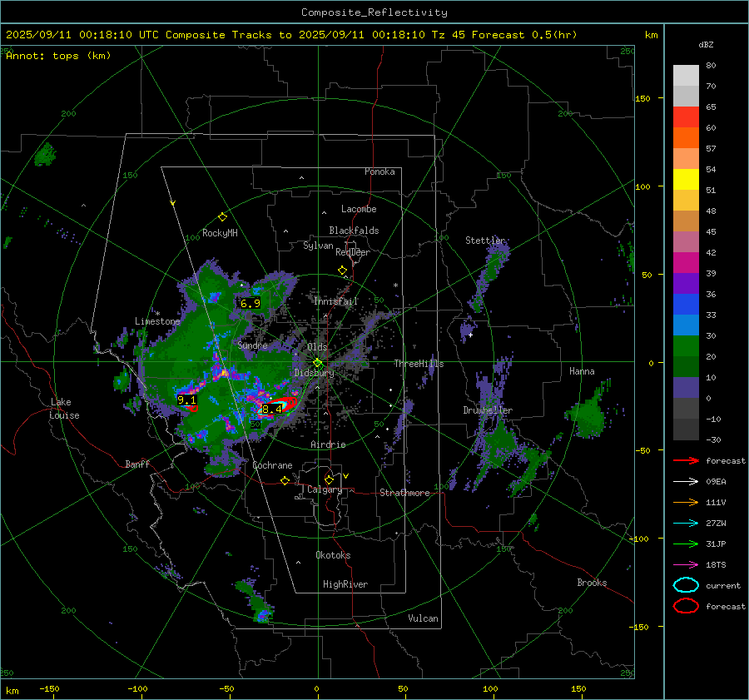The height and width of the screenshot is (700, 749).
Task: Click the Vulcan town label
Action: (423, 618)
